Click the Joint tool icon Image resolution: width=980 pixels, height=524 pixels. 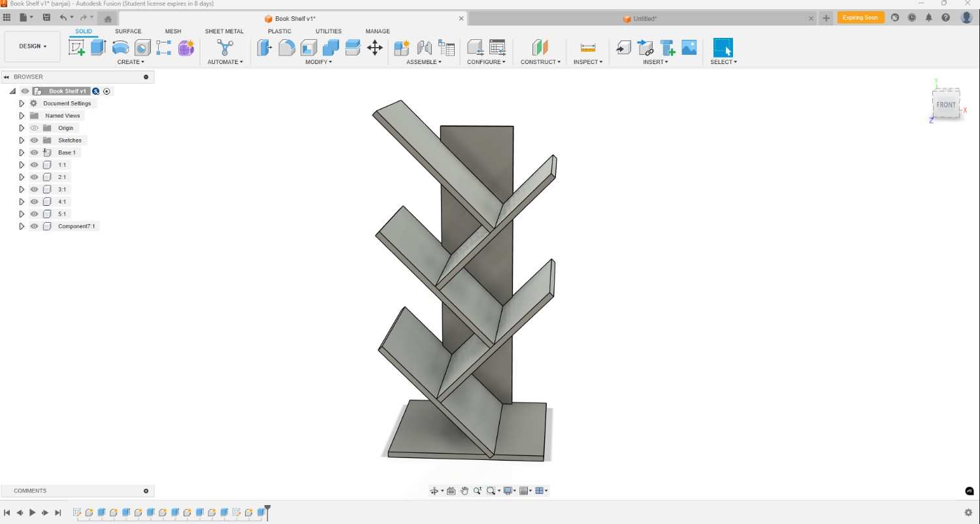424,47
